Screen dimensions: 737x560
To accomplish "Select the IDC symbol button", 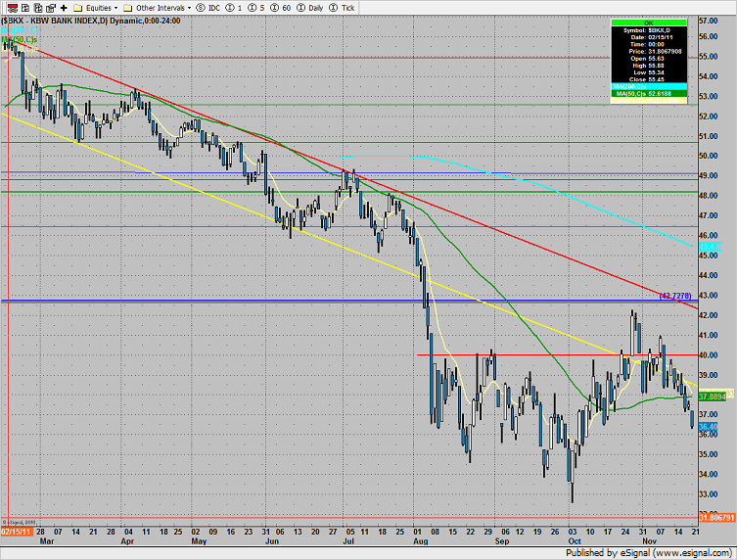I will [x=207, y=8].
